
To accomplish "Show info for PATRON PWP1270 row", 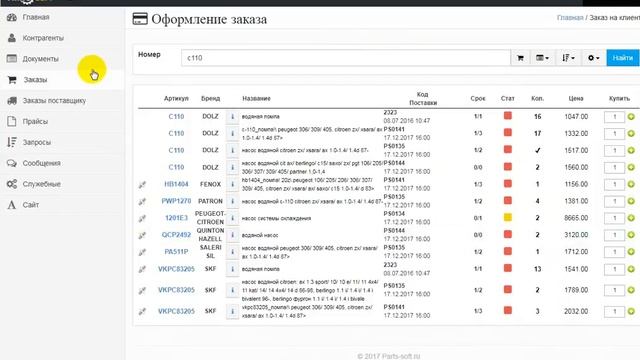I will tap(232, 201).
